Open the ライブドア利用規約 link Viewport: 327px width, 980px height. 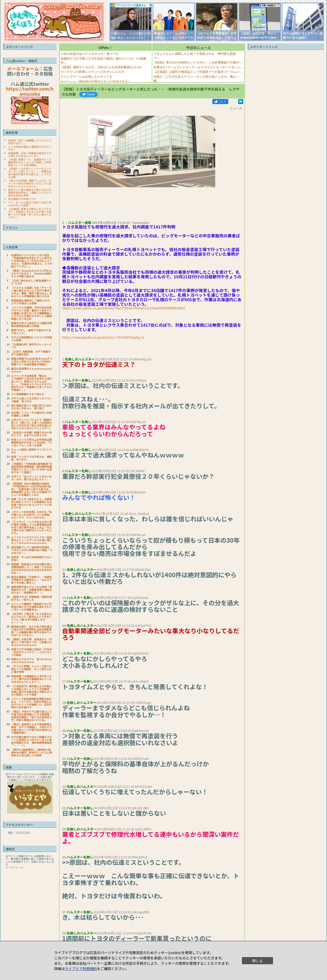(80, 969)
